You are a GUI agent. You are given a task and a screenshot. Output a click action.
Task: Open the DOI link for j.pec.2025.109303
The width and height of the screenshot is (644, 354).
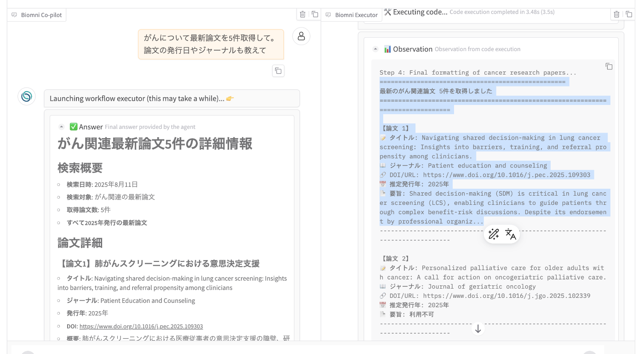pos(141,326)
